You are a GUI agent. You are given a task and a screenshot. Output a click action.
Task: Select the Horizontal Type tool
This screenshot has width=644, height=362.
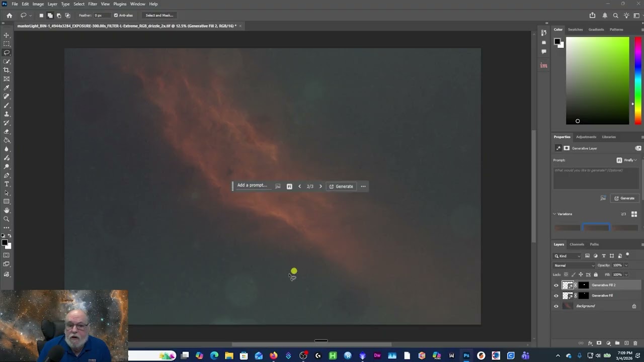(x=7, y=184)
